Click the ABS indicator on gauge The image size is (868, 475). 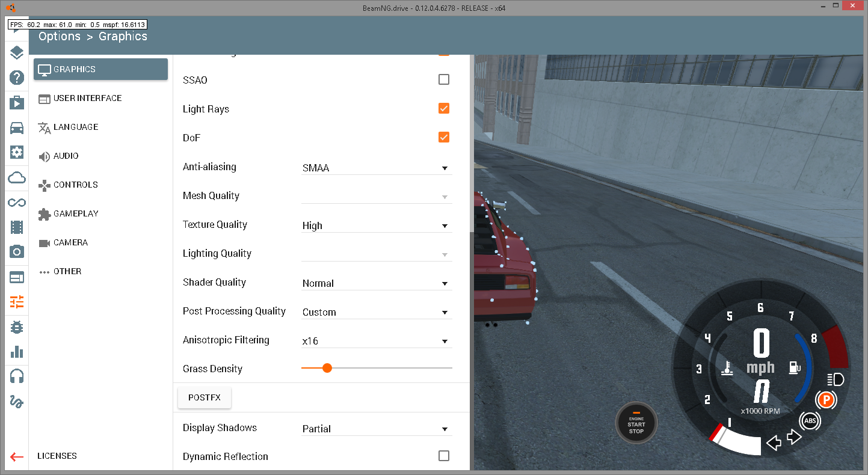pyautogui.click(x=810, y=421)
